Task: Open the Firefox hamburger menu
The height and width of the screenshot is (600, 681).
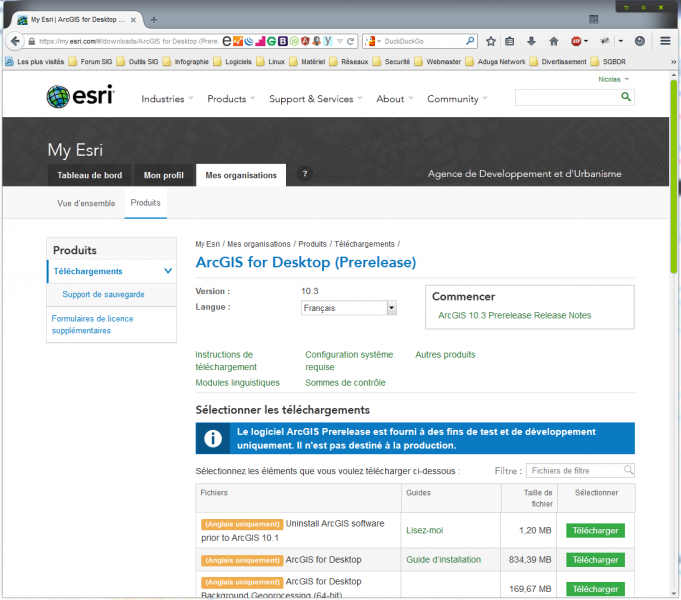Action: point(665,41)
